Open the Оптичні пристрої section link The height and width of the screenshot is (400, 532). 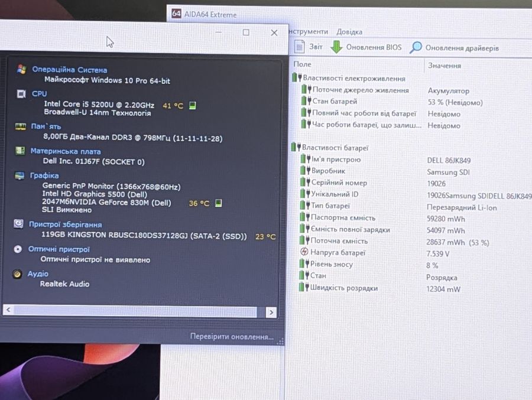click(x=59, y=249)
